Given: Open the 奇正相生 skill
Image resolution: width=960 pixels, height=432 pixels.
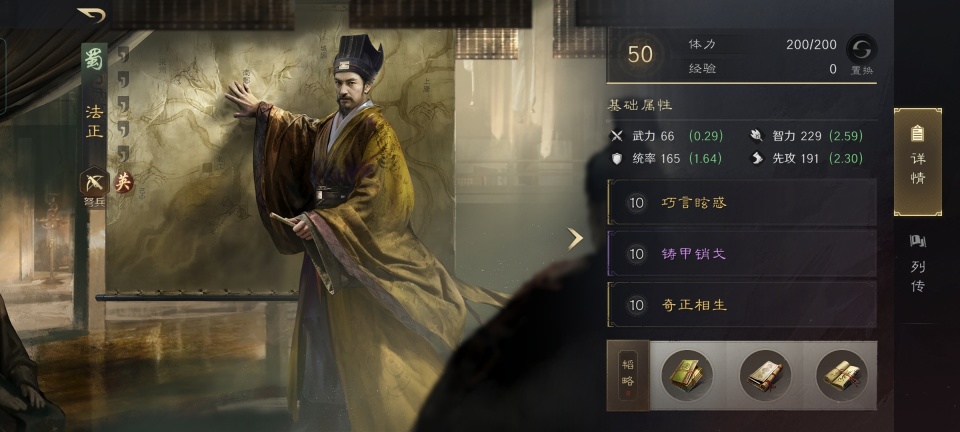Looking at the screenshot, I should coord(741,304).
